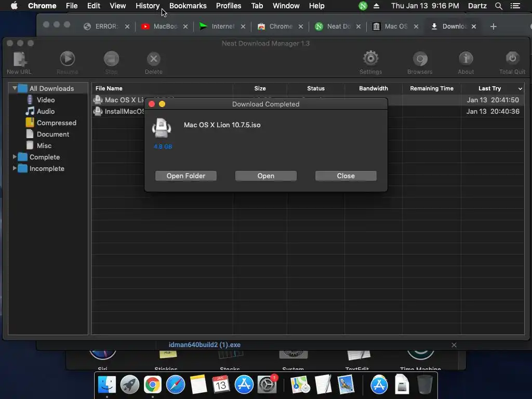
Task: Open Notification Center list icon
Action: click(x=515, y=6)
